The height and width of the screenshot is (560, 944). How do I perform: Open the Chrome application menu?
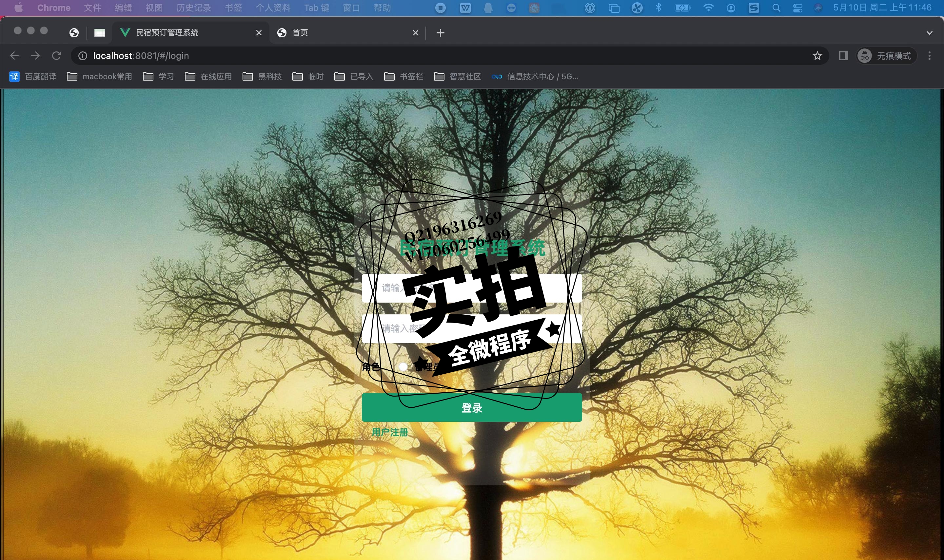54,8
